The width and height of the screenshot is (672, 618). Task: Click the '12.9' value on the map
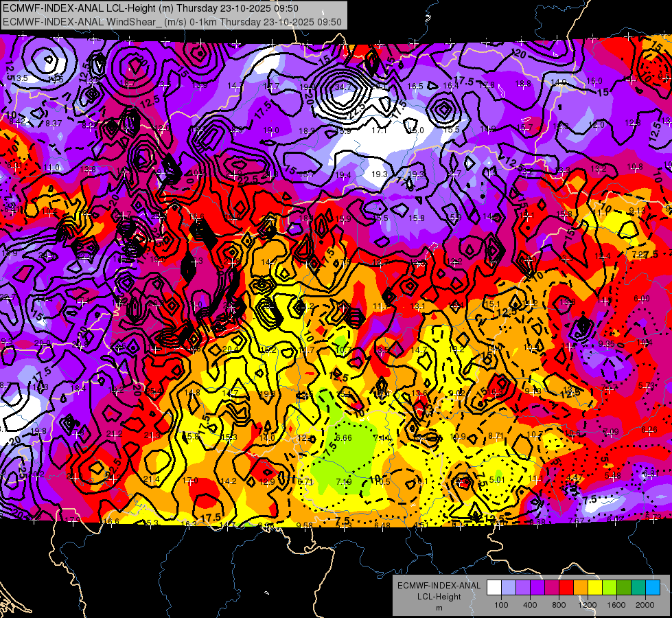266,481
